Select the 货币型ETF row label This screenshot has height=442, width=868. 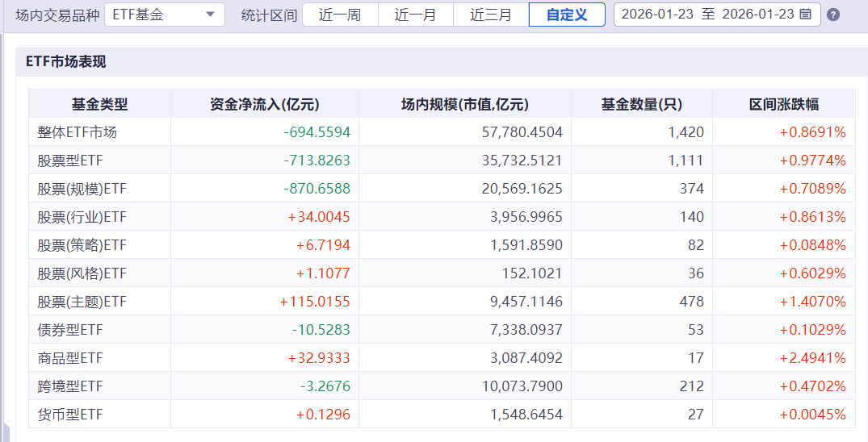[x=70, y=415]
